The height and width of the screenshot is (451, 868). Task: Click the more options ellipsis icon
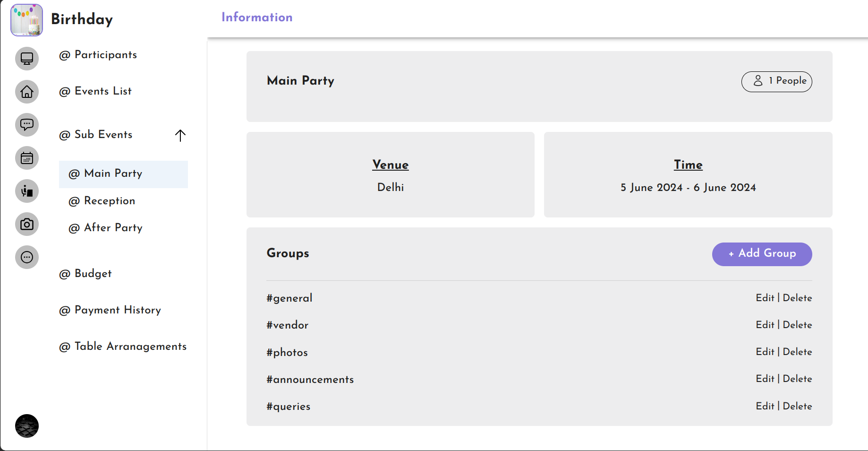point(27,257)
